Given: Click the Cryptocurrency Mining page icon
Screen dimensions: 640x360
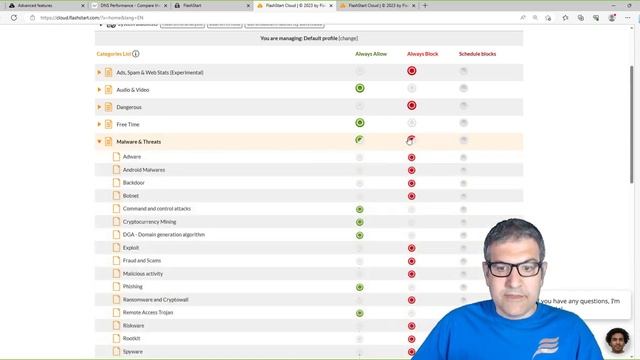Looking at the screenshot, I should (116, 222).
